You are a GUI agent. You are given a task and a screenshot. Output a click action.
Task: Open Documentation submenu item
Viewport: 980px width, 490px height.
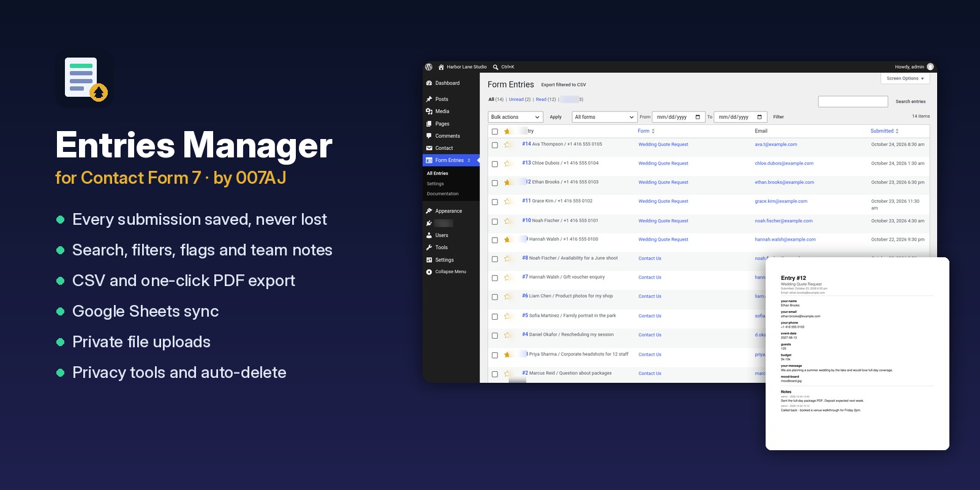click(443, 194)
